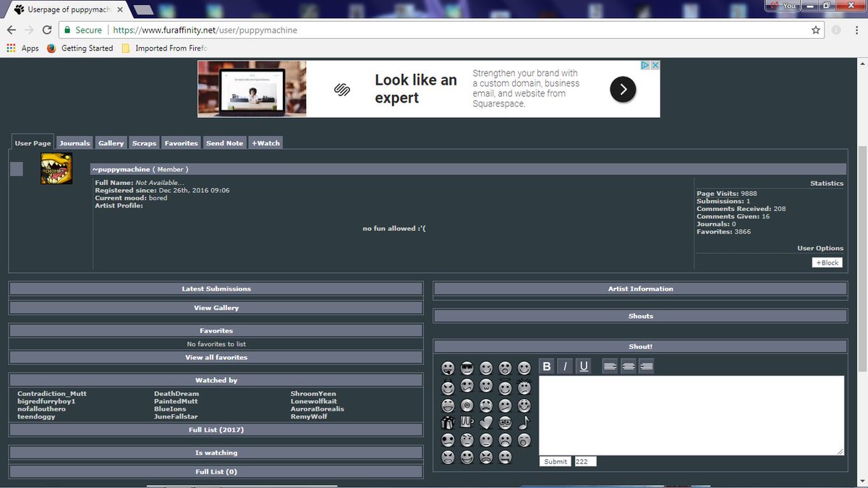
Task: Apply underline formatting to shout text
Action: click(x=584, y=366)
